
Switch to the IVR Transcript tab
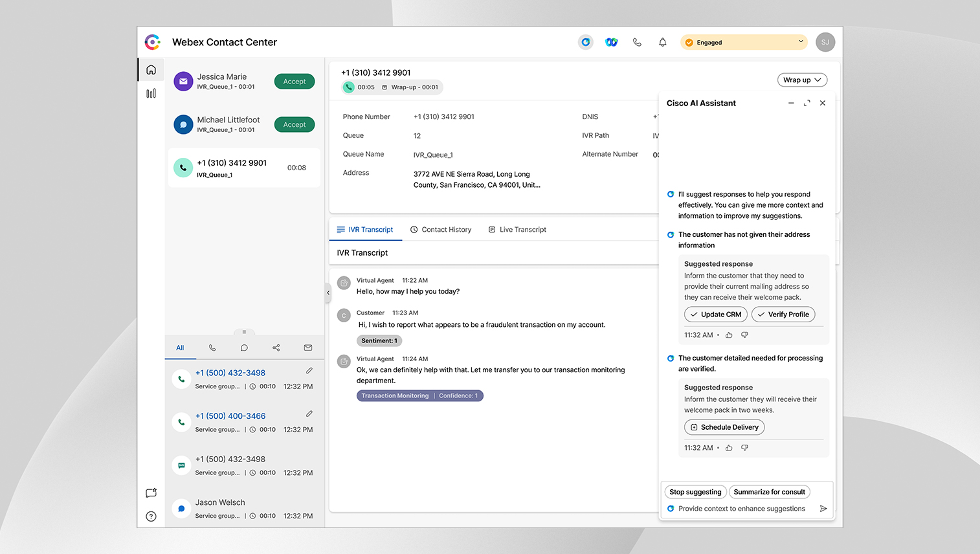pyautogui.click(x=365, y=230)
